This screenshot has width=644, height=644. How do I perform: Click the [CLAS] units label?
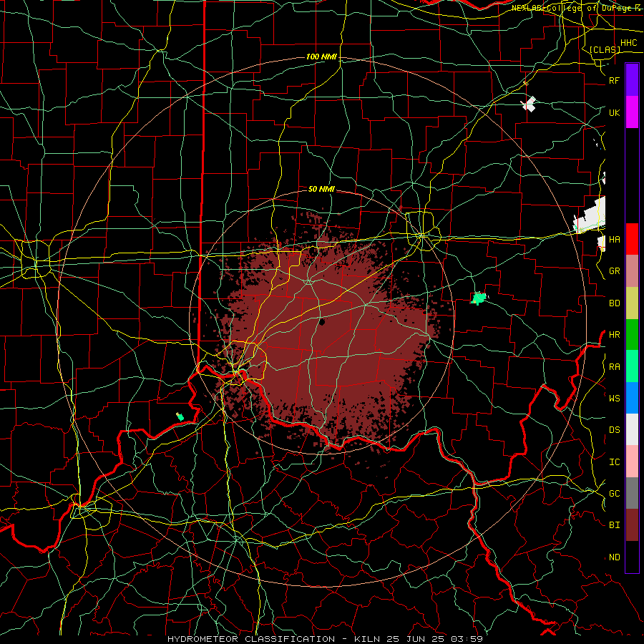(x=605, y=49)
